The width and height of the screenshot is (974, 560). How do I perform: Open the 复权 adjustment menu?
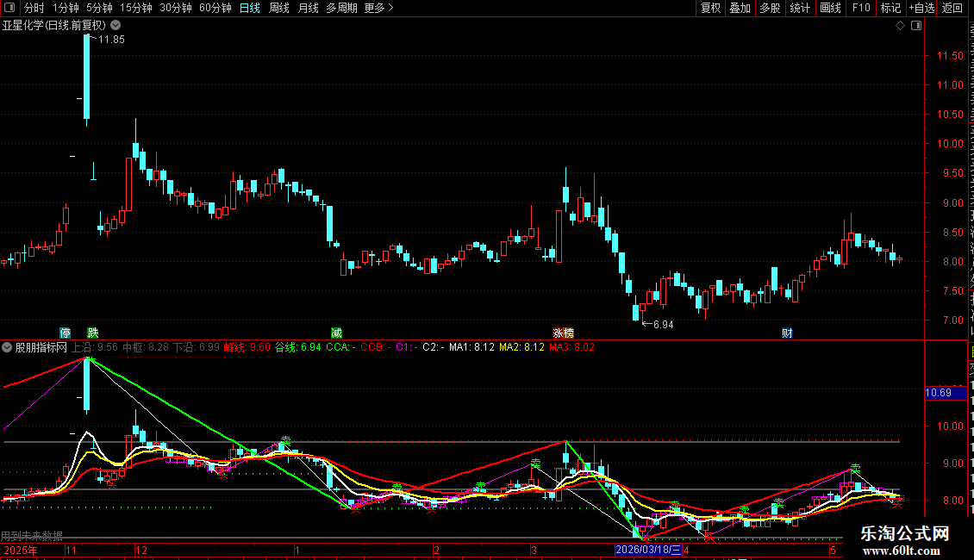point(710,8)
